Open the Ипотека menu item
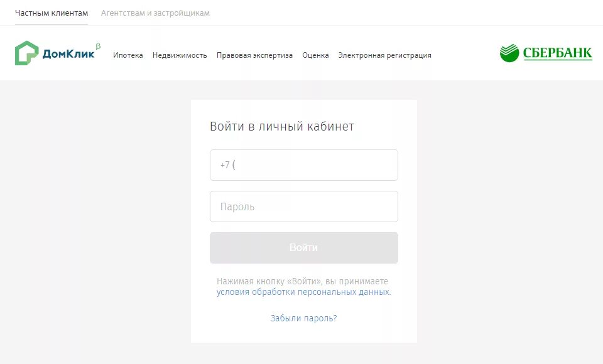The image size is (603, 364). pyautogui.click(x=128, y=55)
